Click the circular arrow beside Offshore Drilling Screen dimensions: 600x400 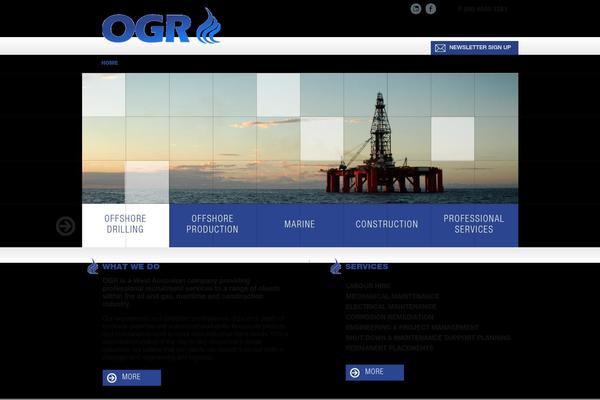coord(65,226)
